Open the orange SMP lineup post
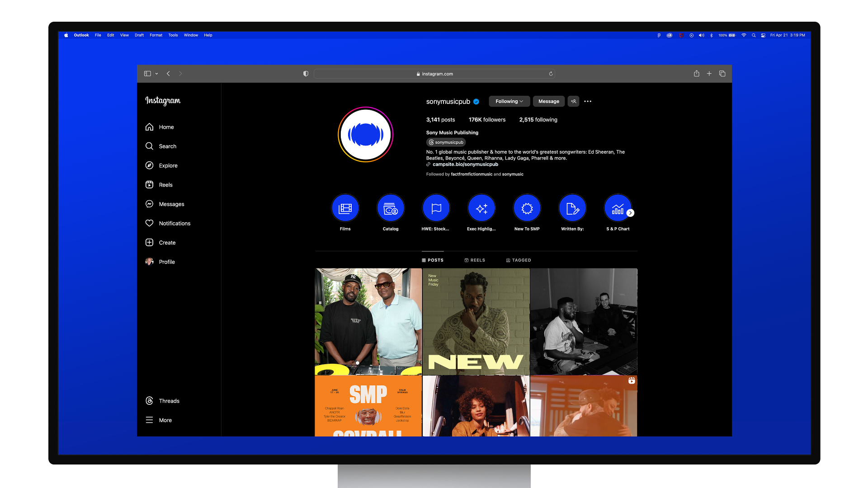 pyautogui.click(x=368, y=406)
